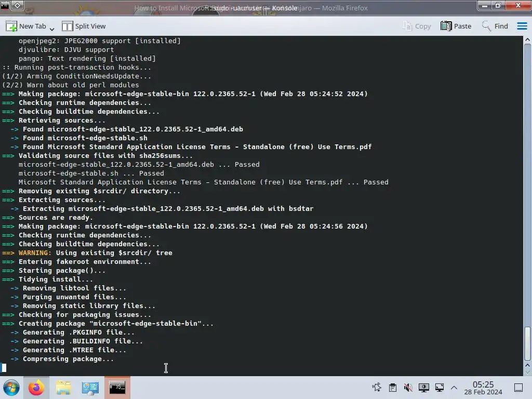Expand the New Tab dropdown arrow
This screenshot has width=532, height=399.
(x=52, y=29)
